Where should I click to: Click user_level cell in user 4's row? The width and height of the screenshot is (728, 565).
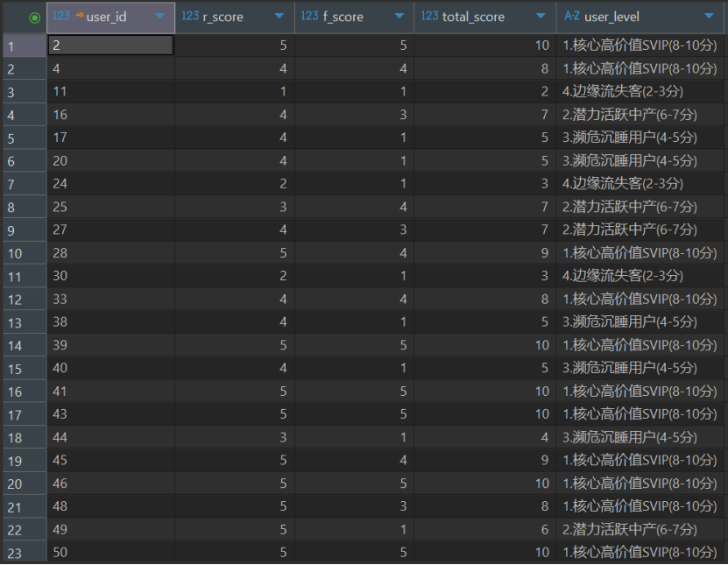coord(640,68)
